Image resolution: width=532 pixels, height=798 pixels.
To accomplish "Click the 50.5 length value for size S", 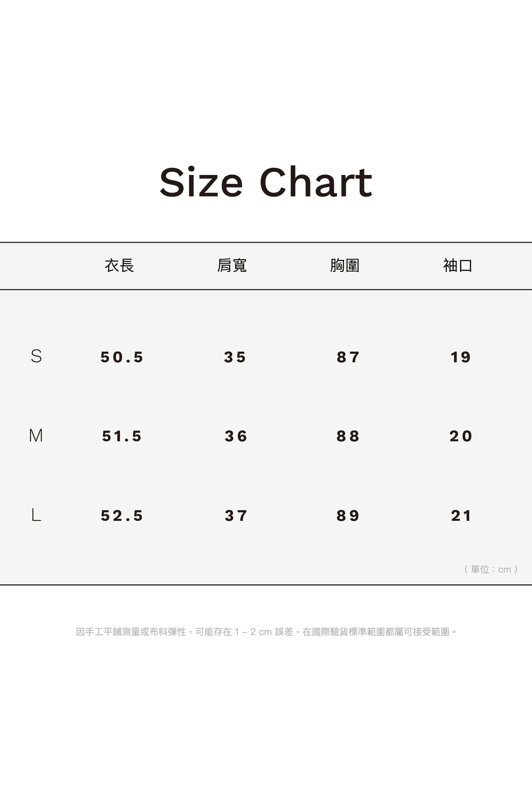I will [122, 357].
